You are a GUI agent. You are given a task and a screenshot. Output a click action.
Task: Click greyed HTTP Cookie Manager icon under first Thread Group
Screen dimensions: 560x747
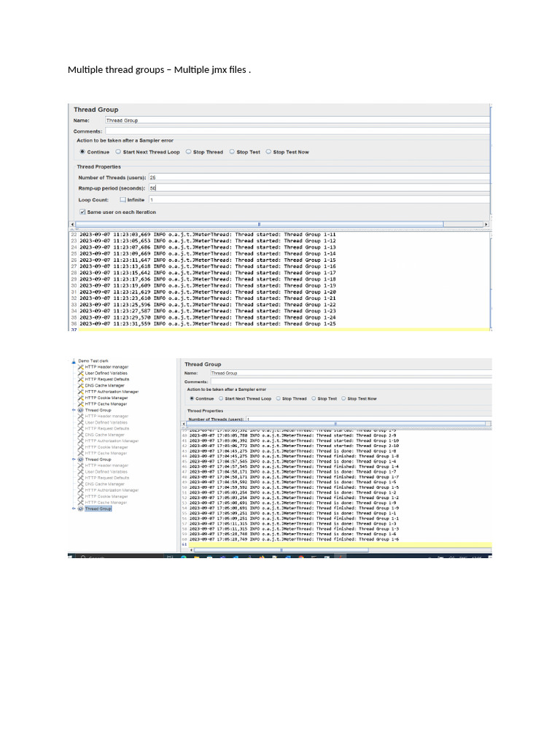[x=80, y=447]
